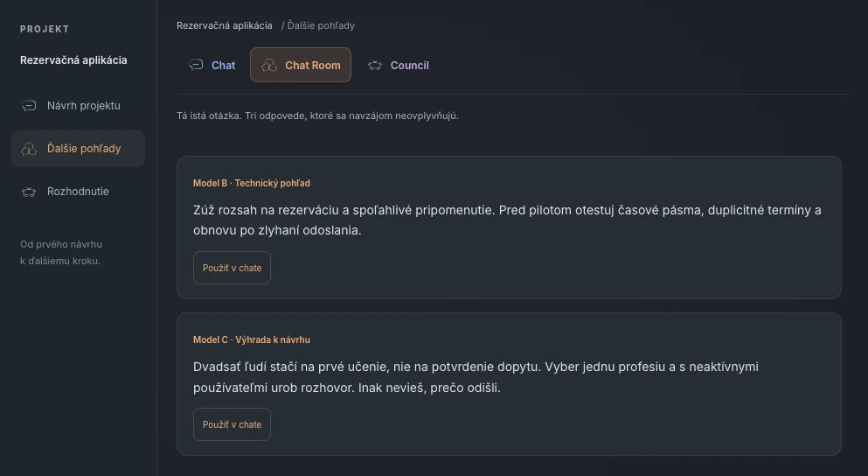Go to Rozhodnutie in the sidebar

(78, 191)
